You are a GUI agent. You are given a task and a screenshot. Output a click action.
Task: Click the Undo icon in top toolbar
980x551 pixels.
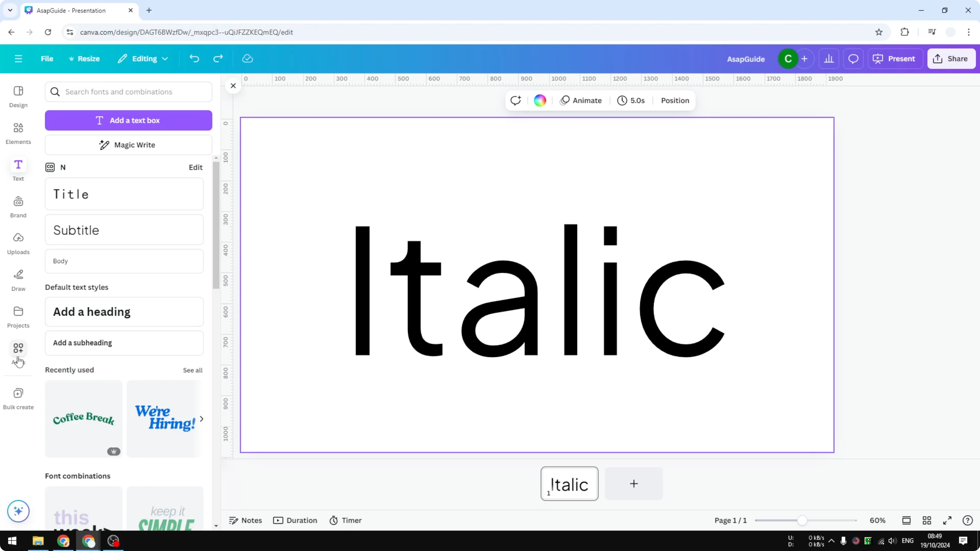(194, 58)
